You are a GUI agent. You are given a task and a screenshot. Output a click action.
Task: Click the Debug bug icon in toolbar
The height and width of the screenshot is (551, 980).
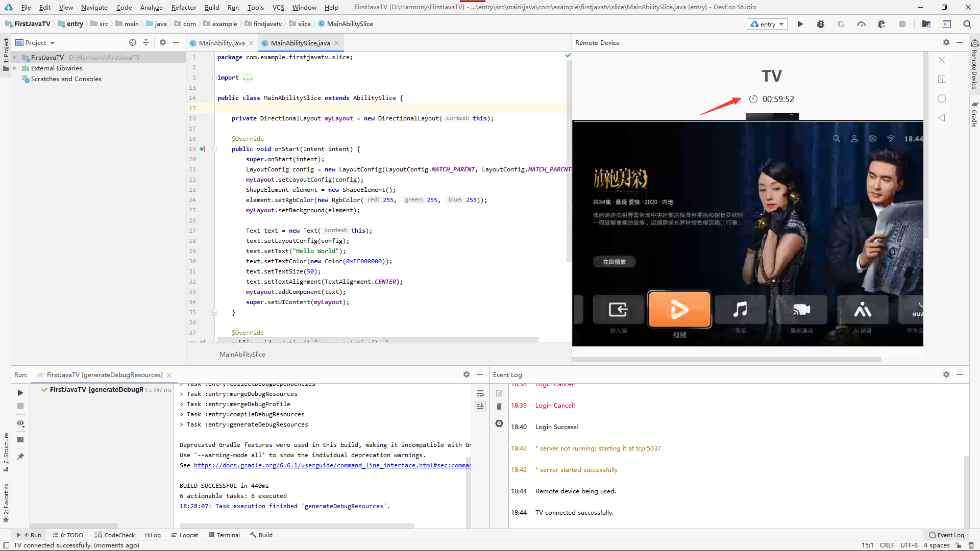820,24
